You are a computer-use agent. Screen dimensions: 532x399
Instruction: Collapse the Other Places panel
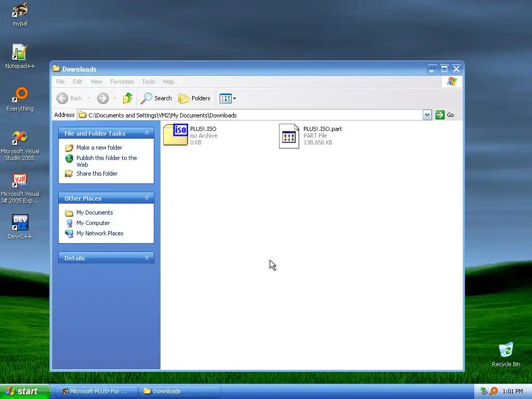click(x=147, y=198)
